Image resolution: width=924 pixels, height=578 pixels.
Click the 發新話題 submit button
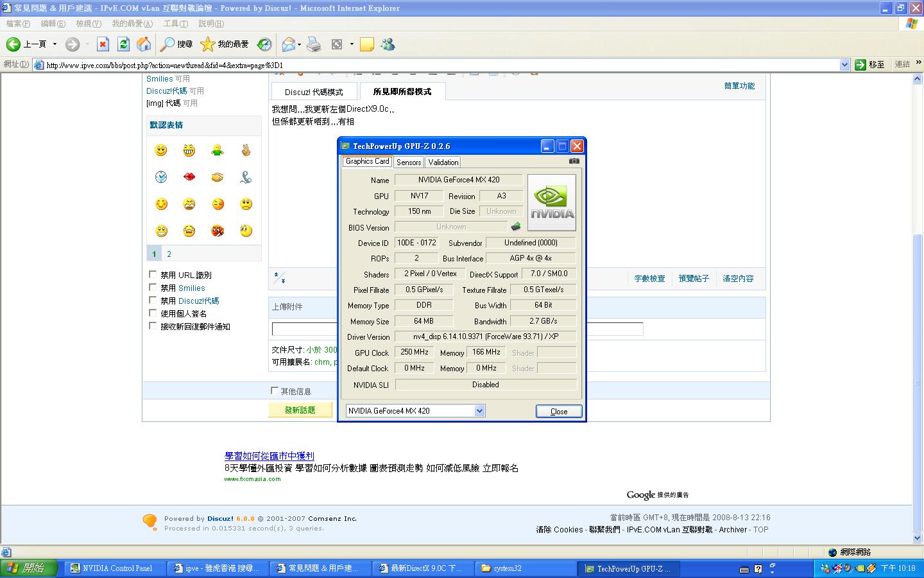tap(300, 410)
